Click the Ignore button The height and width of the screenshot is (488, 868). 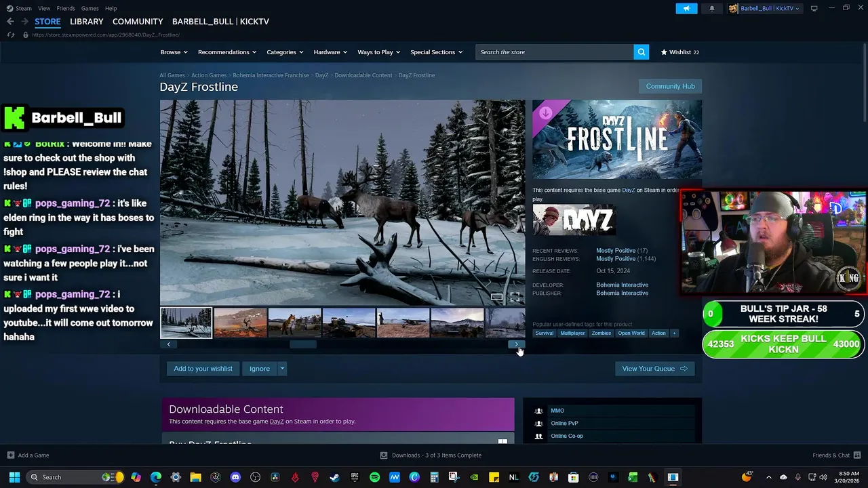(259, 369)
